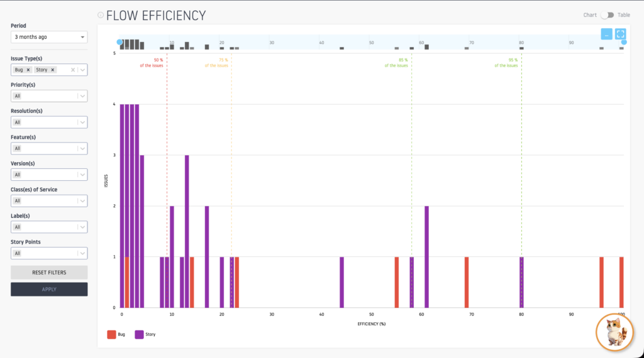The image size is (644, 358).
Task: Click the Reset Filters button
Action: click(x=49, y=273)
